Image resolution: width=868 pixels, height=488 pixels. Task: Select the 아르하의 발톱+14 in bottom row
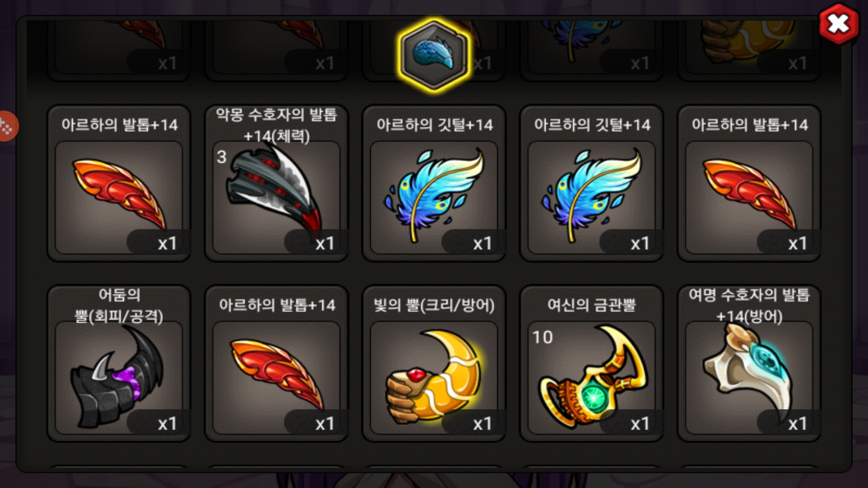(x=276, y=363)
